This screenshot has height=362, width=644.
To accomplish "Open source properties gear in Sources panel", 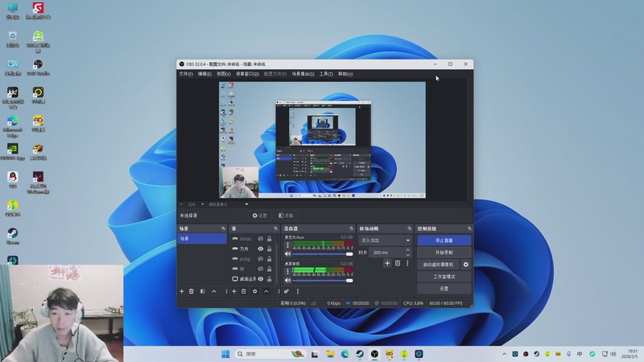I will pos(254,291).
